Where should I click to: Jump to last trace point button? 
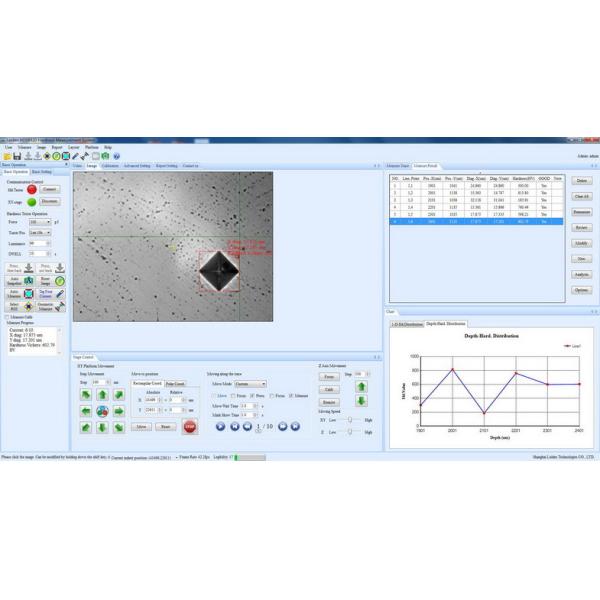pos(295,426)
